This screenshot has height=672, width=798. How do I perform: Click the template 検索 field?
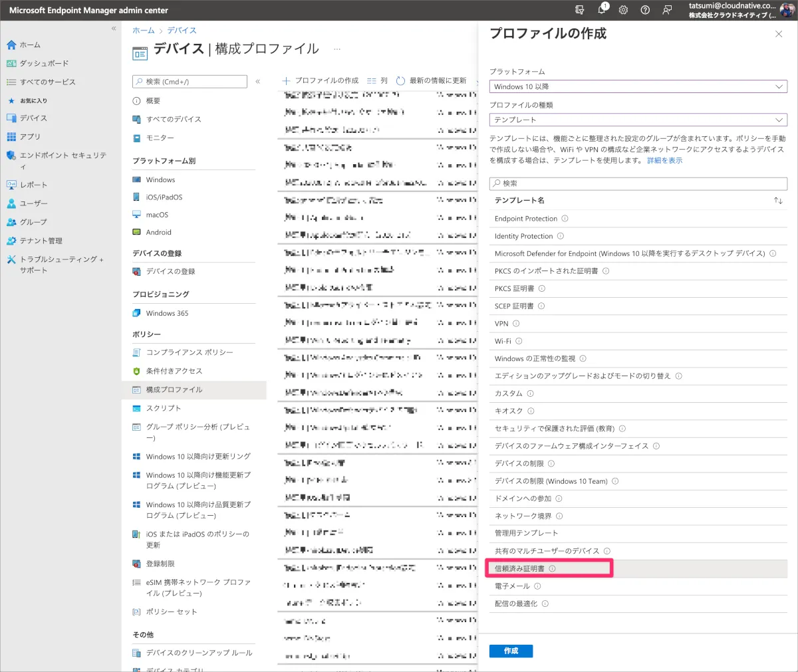pyautogui.click(x=638, y=183)
